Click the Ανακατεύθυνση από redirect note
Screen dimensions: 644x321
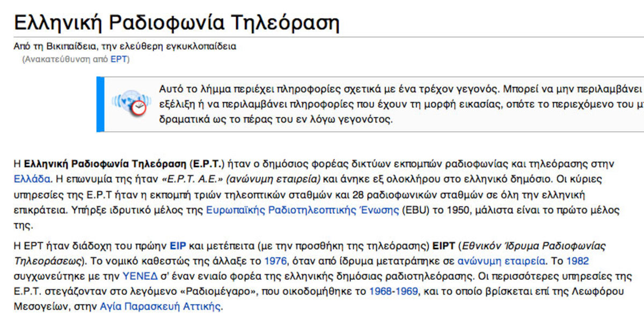pyautogui.click(x=65, y=59)
